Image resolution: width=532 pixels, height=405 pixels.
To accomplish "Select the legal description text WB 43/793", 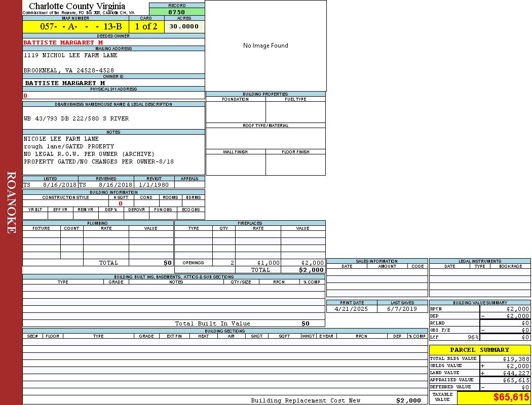I will [x=76, y=118].
